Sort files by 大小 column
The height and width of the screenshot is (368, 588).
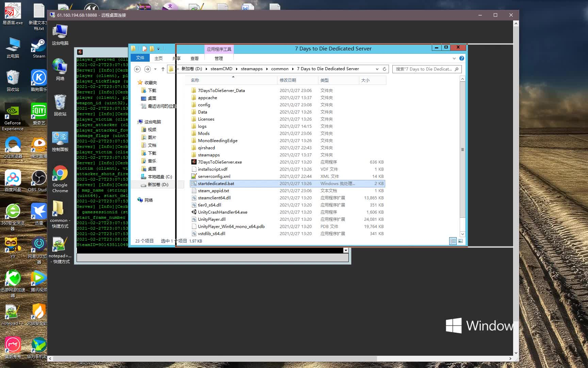point(373,80)
